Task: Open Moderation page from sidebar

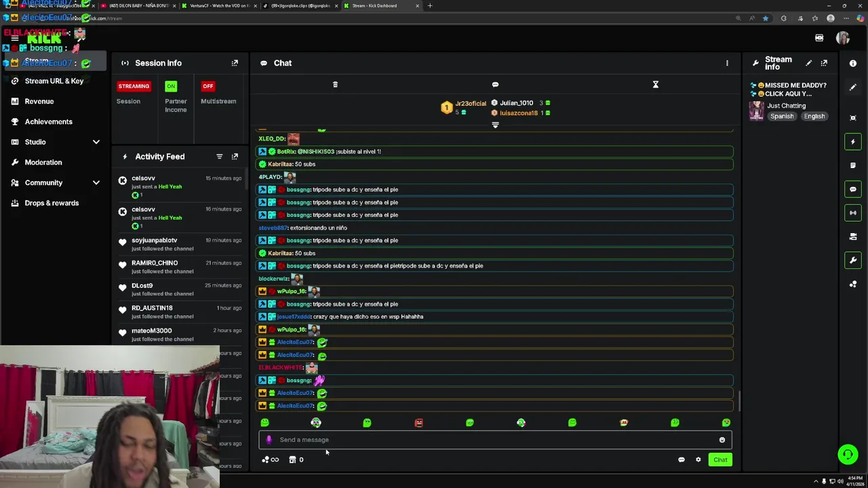Action: (x=43, y=162)
